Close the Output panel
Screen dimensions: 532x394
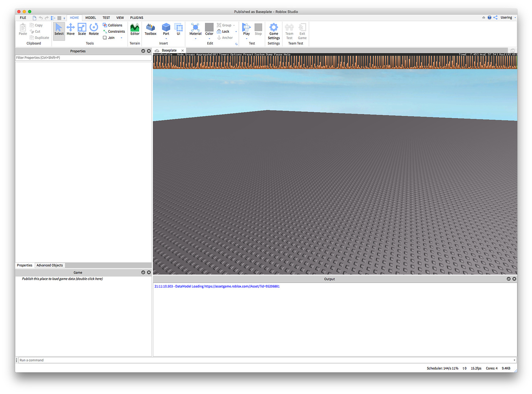coord(514,279)
